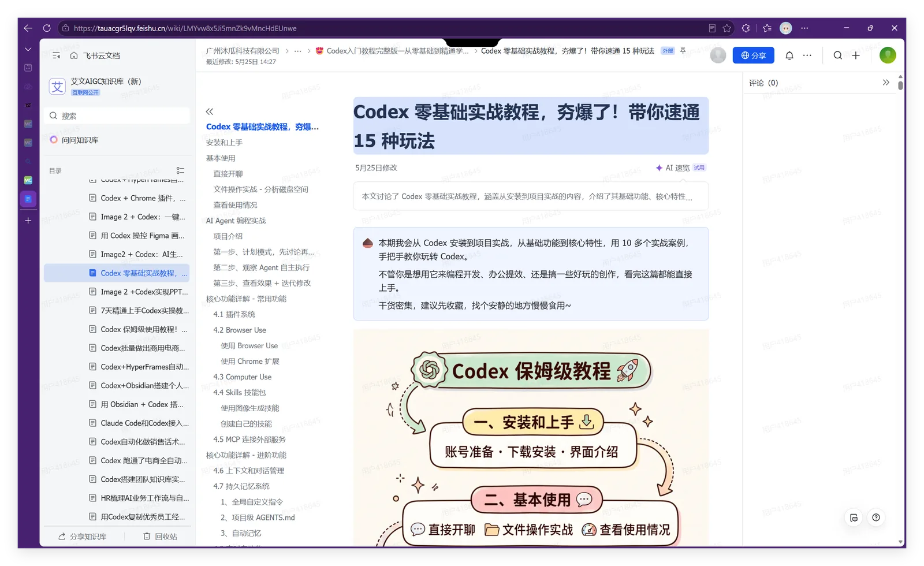Open 回收站 recycle bin
Image resolution: width=924 pixels, height=566 pixels.
pyautogui.click(x=160, y=537)
